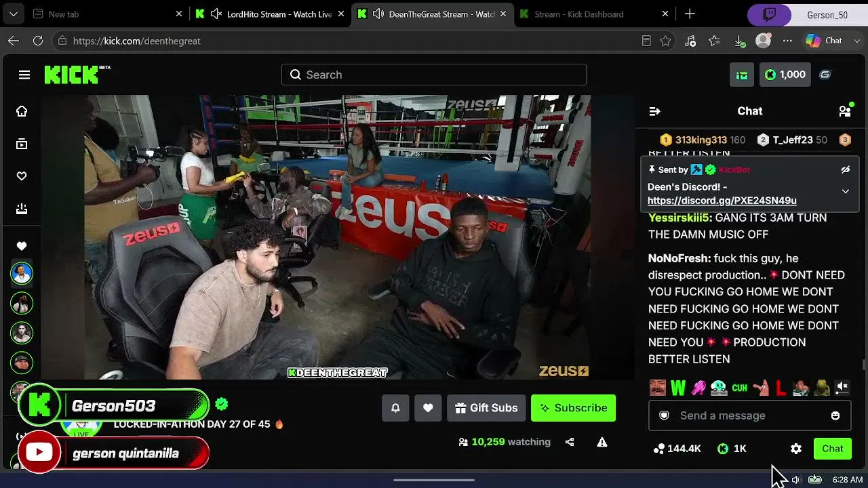Open Home from the left sidebar

click(22, 111)
